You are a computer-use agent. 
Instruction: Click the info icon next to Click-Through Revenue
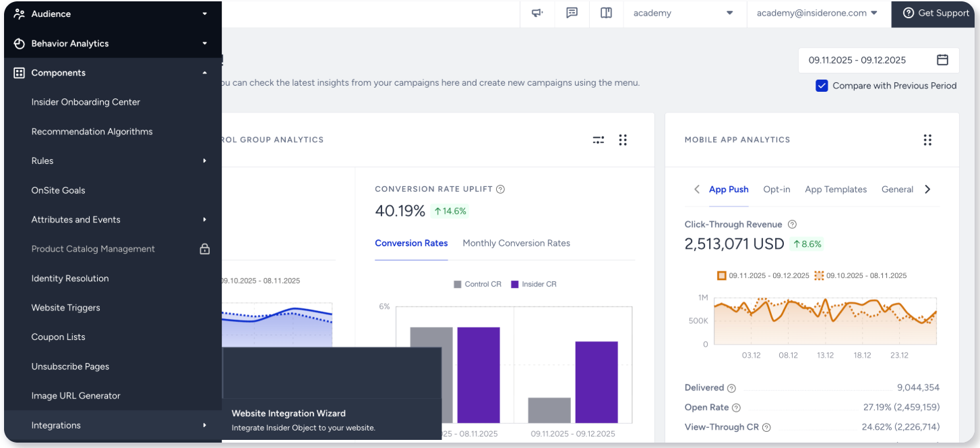(793, 225)
